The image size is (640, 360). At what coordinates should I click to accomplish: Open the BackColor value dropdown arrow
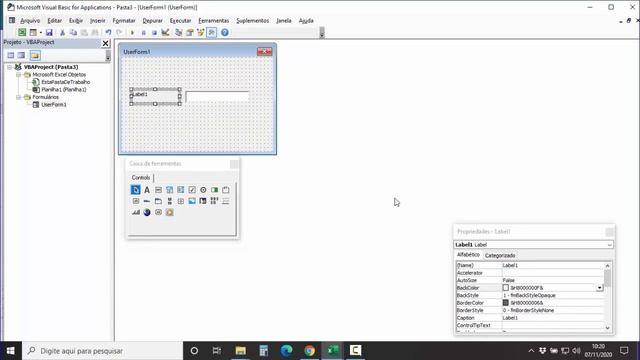pyautogui.click(x=599, y=288)
